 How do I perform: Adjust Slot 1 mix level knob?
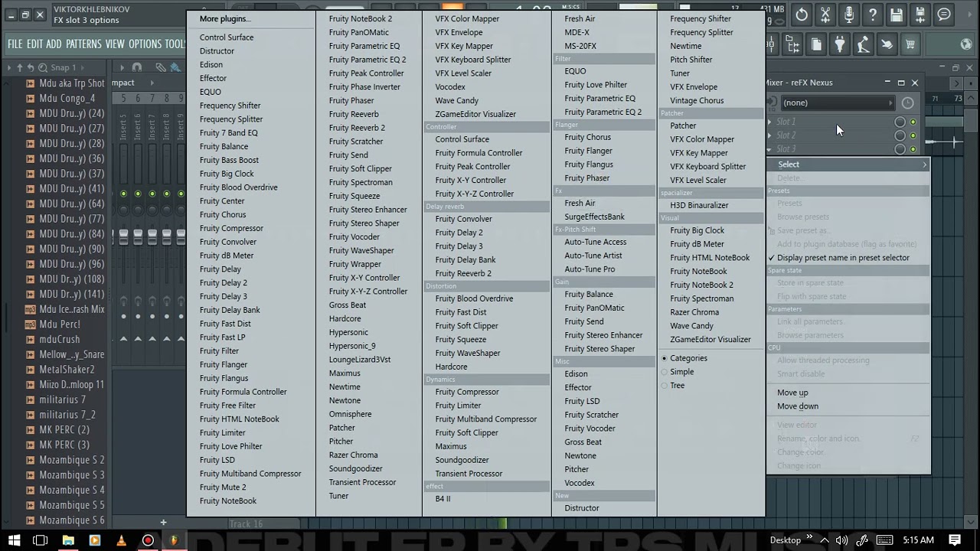pyautogui.click(x=900, y=122)
